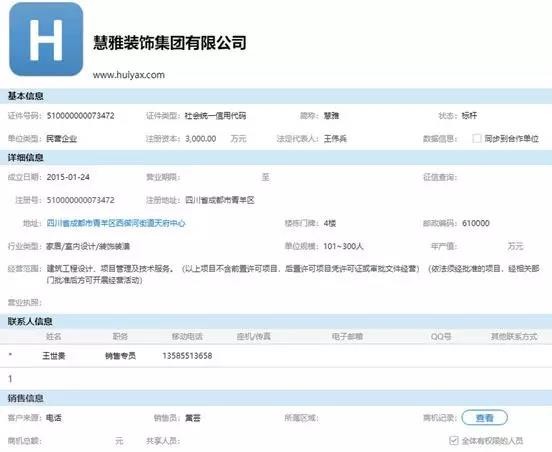
Task: Click the 注册号 value in 详细信息
Action: 81,200
